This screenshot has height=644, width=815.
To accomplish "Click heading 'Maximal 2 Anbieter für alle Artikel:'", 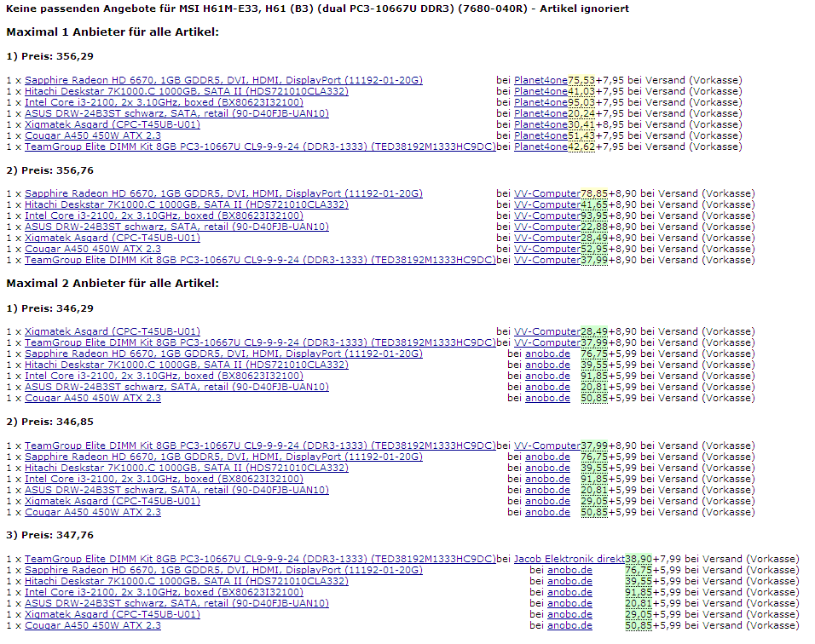I will coord(113,284).
